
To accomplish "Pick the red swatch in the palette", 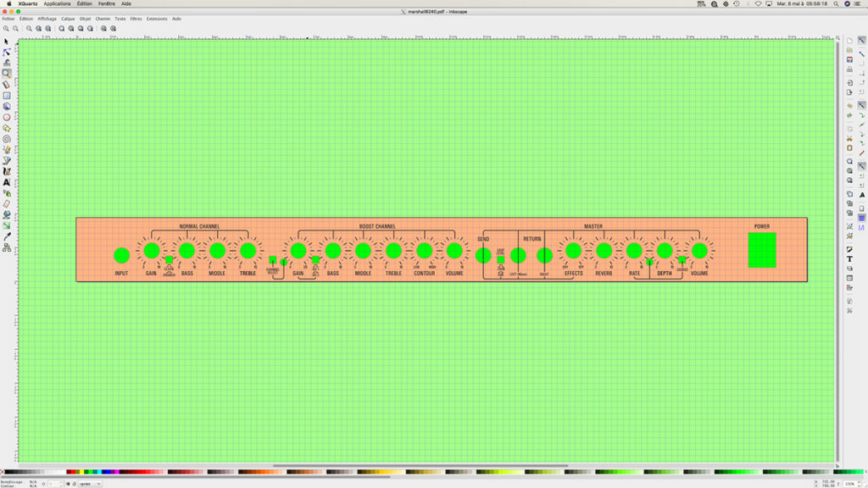I will coord(71,472).
